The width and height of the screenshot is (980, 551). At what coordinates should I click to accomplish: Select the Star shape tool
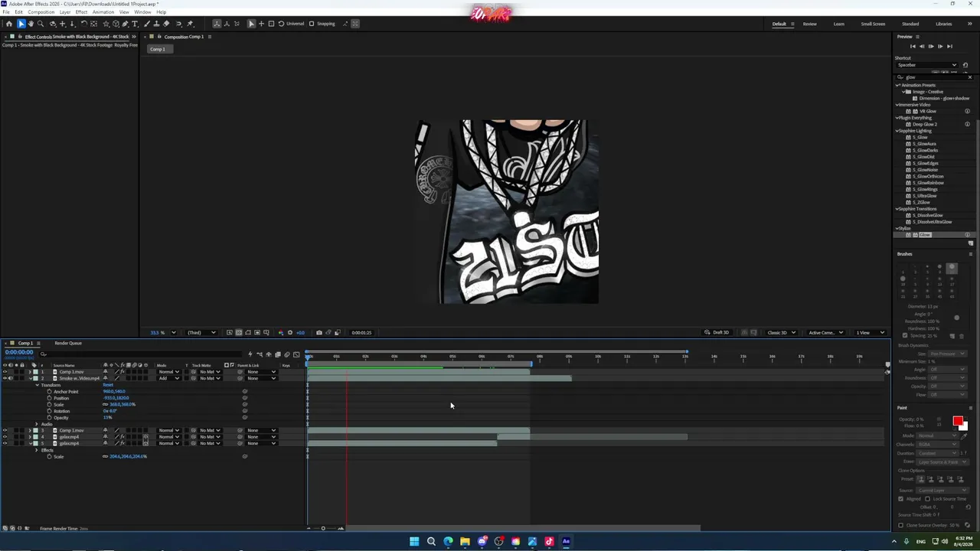click(x=106, y=24)
